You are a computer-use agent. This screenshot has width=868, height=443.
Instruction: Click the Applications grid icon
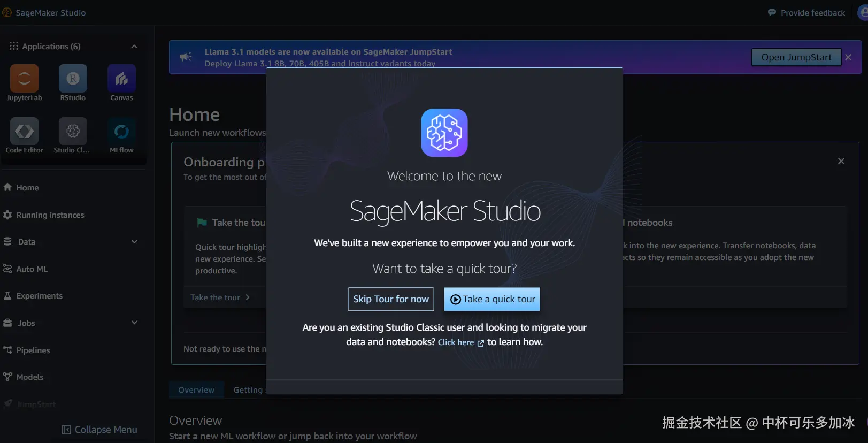[x=14, y=46]
